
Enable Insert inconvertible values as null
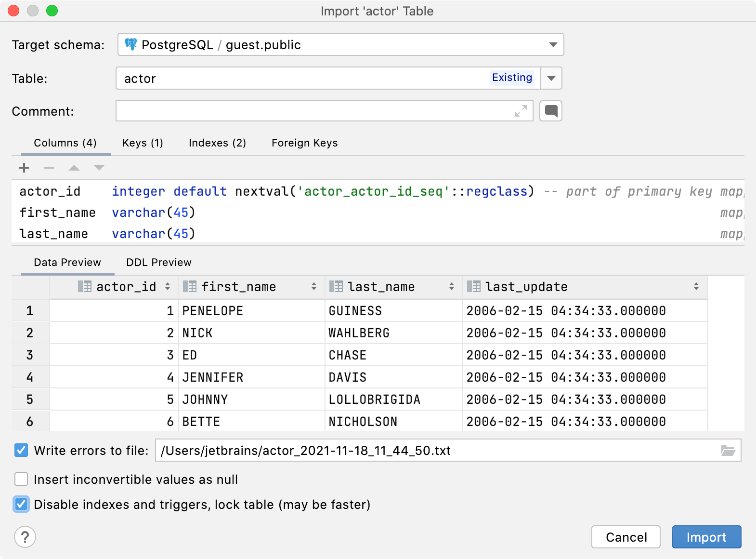tap(21, 479)
